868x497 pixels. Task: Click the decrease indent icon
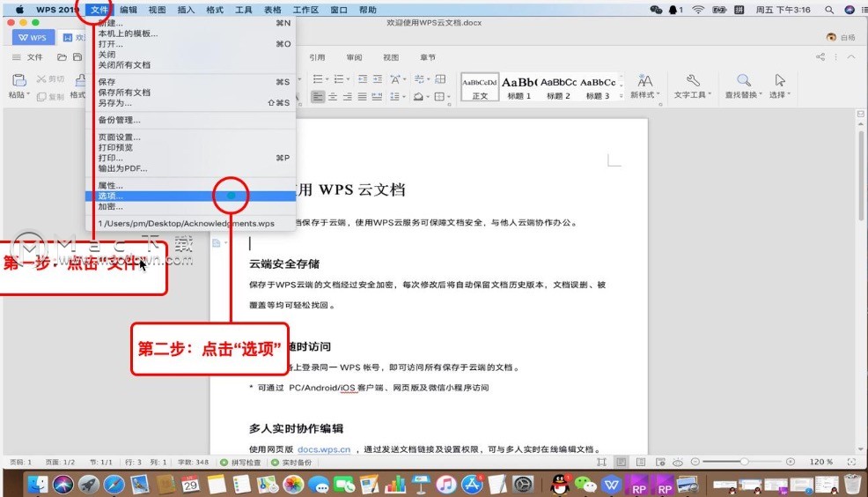click(363, 79)
